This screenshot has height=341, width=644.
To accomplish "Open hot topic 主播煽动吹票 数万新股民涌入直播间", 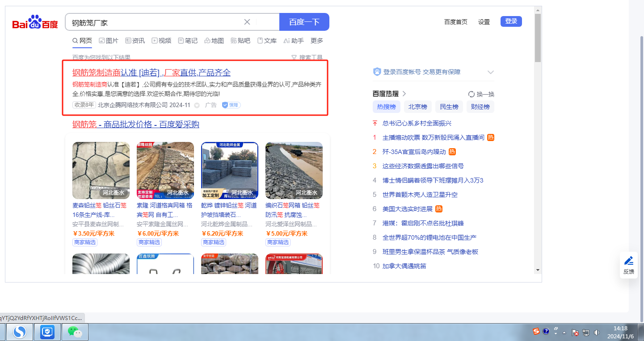I will click(x=434, y=137).
